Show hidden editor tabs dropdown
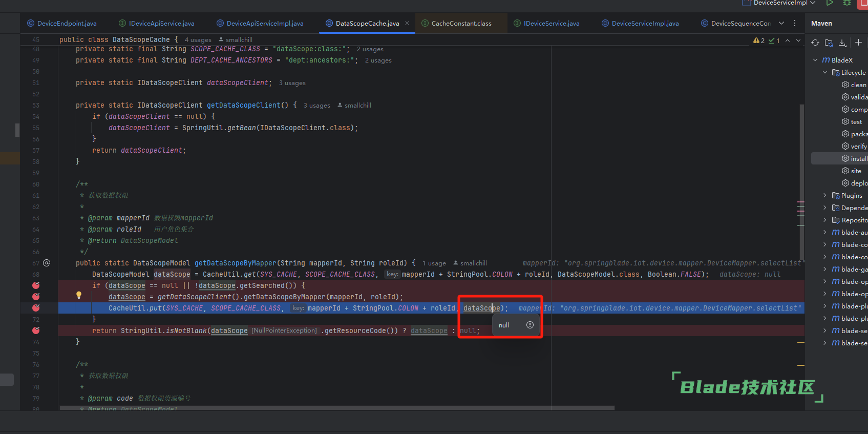This screenshot has width=868, height=434. [781, 23]
